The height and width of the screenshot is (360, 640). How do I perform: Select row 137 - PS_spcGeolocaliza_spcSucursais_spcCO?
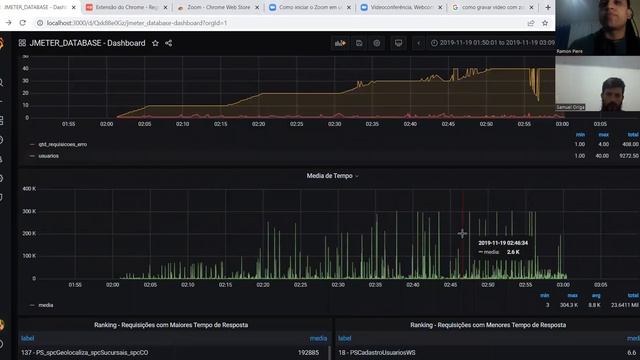coord(173,353)
